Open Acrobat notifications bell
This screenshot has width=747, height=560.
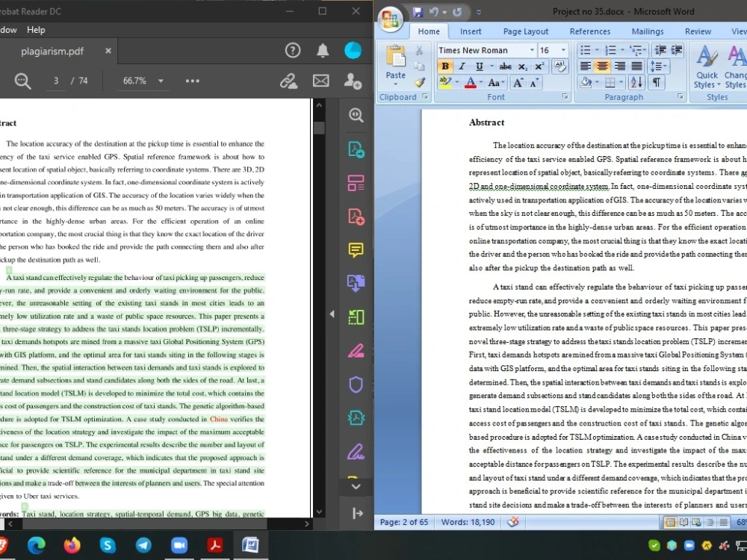point(323,51)
